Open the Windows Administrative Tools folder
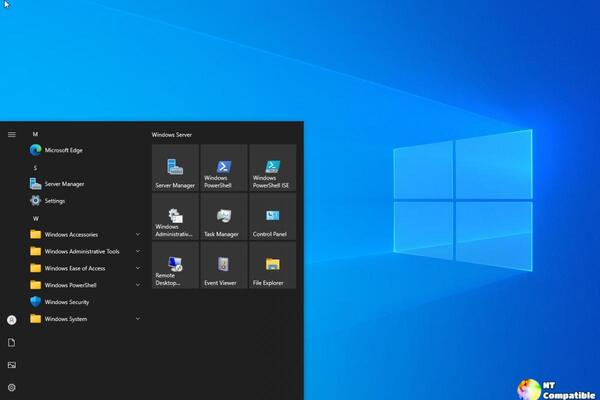600x400 pixels. pos(85,251)
